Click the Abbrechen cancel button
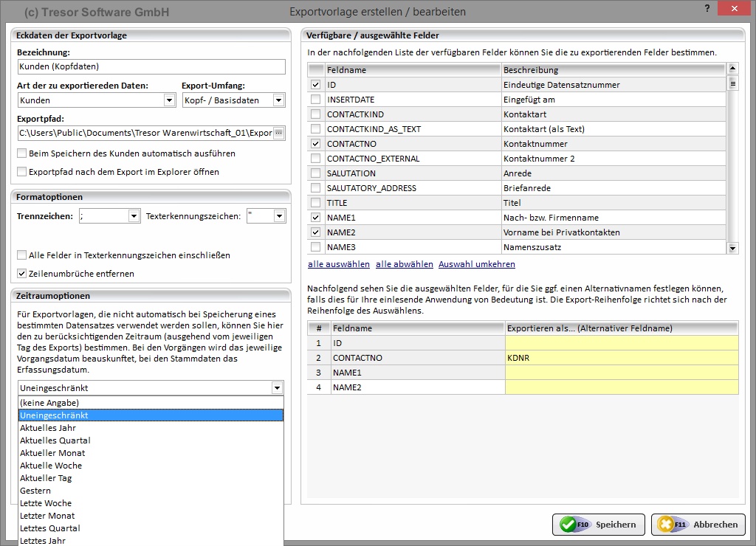Screen dimensions: 756x546 (x=698, y=525)
